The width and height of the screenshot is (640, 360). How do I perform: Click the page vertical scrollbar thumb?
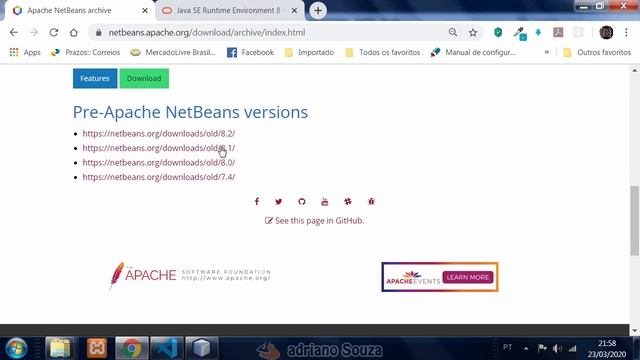click(x=634, y=220)
